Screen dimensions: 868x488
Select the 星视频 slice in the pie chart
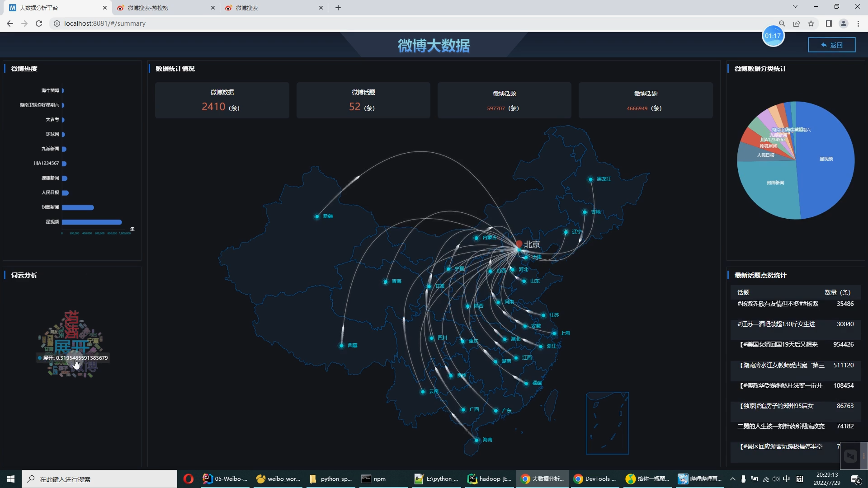coord(827,172)
